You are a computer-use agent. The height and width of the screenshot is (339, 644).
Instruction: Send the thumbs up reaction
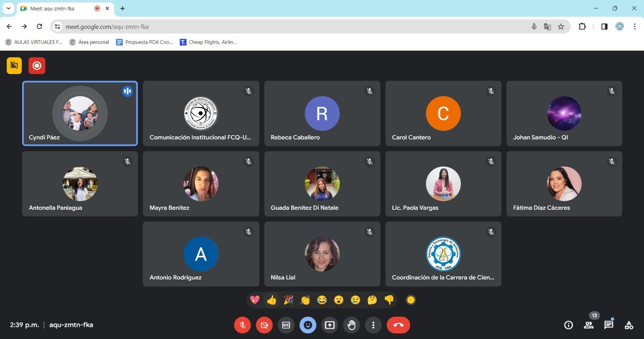(272, 300)
